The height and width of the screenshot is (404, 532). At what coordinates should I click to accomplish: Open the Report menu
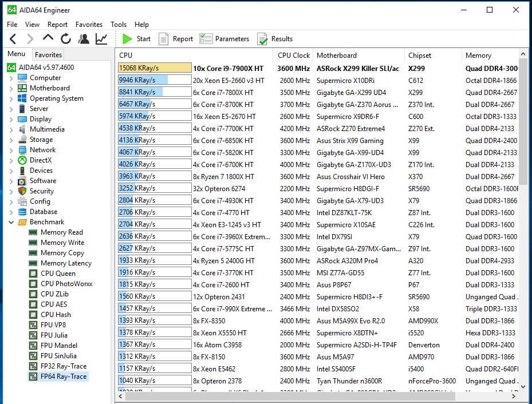click(x=57, y=25)
